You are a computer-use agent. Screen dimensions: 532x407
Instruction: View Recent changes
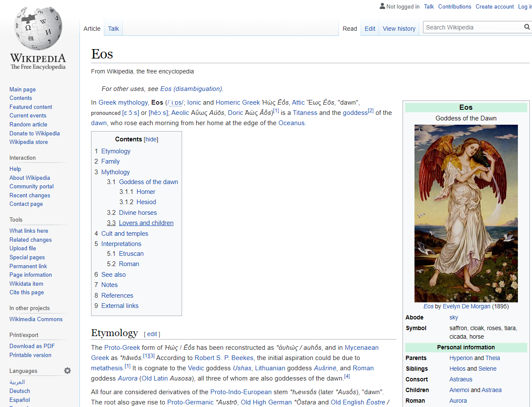[29, 195]
